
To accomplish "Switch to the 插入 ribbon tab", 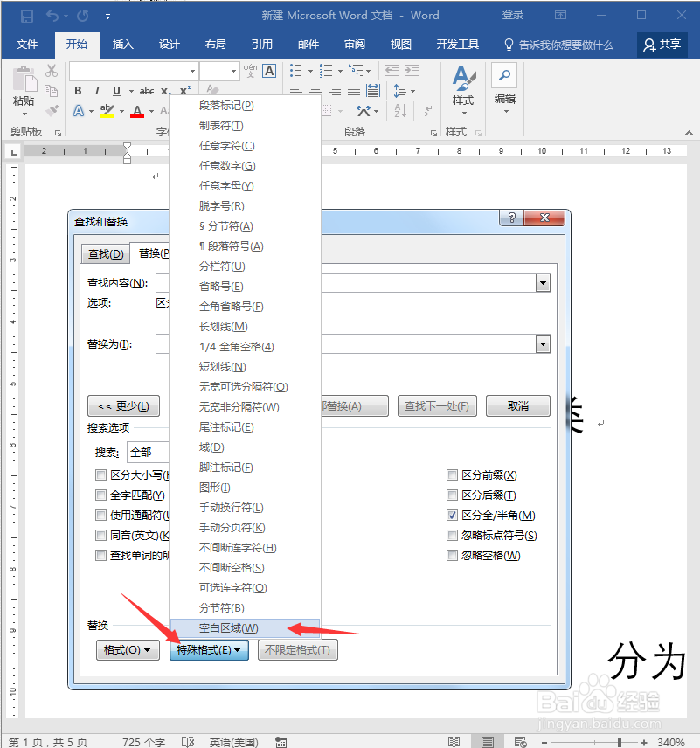I will 122,45.
